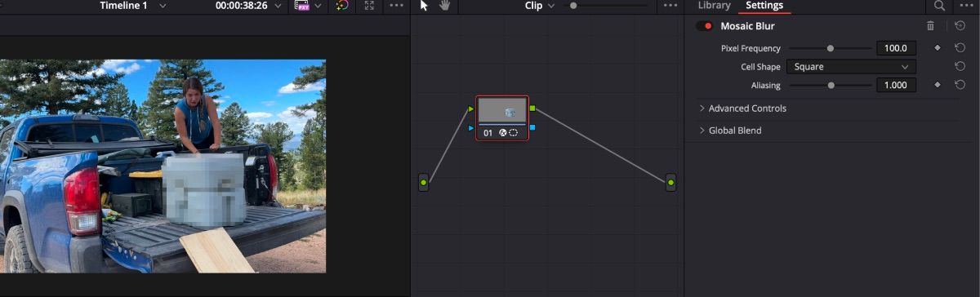Image resolution: width=980 pixels, height=297 pixels.
Task: Toggle the Mosaic Blur enable switch
Action: coord(705,26)
